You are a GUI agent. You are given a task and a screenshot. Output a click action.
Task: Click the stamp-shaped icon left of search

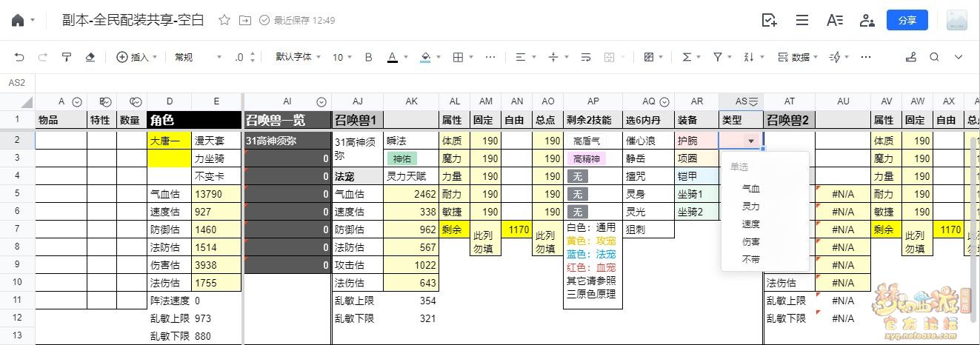pos(910,57)
